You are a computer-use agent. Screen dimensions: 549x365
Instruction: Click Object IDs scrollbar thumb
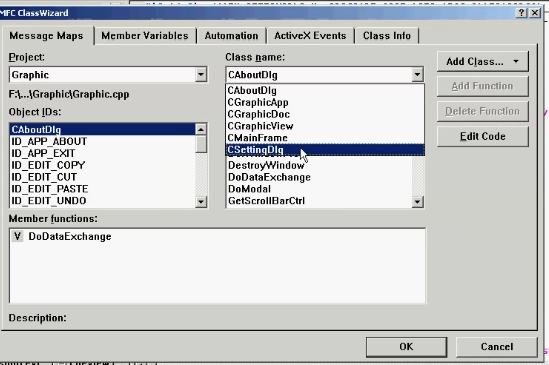click(x=201, y=144)
